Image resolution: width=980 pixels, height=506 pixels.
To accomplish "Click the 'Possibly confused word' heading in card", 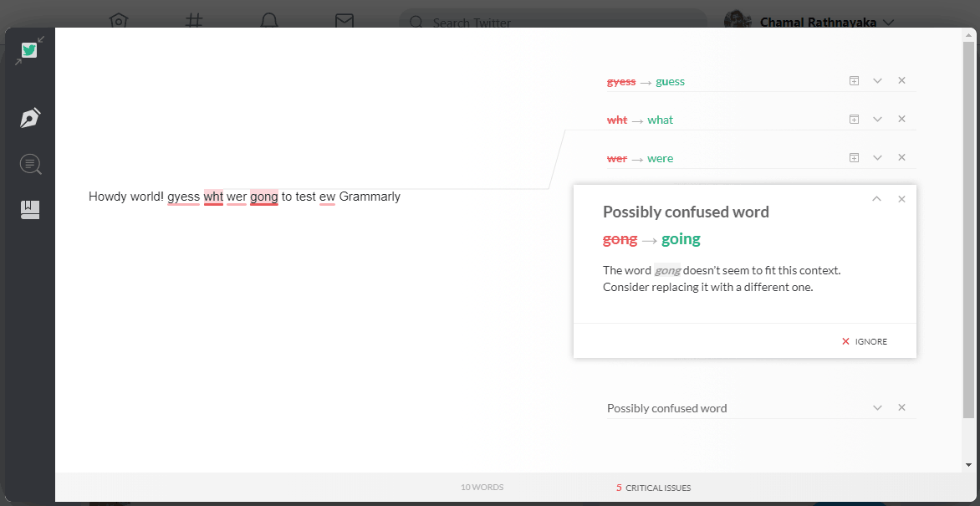I will [x=686, y=212].
